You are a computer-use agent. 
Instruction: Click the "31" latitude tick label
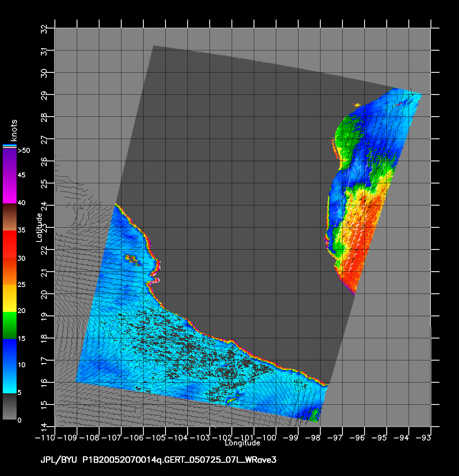click(x=44, y=51)
